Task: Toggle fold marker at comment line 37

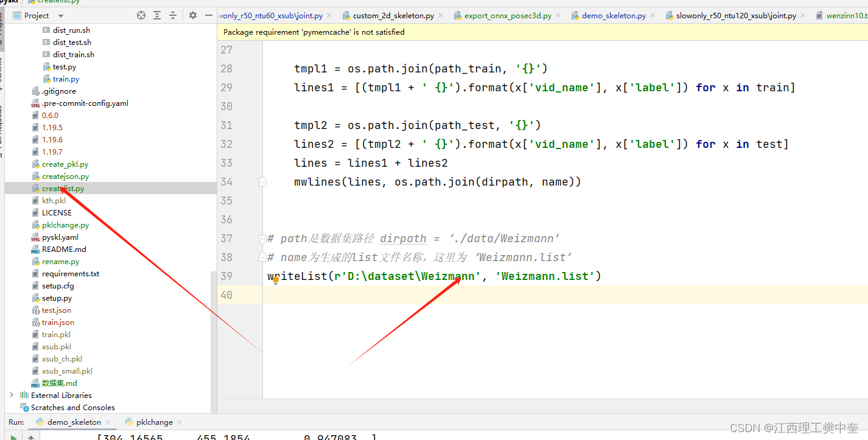Action: pyautogui.click(x=262, y=238)
